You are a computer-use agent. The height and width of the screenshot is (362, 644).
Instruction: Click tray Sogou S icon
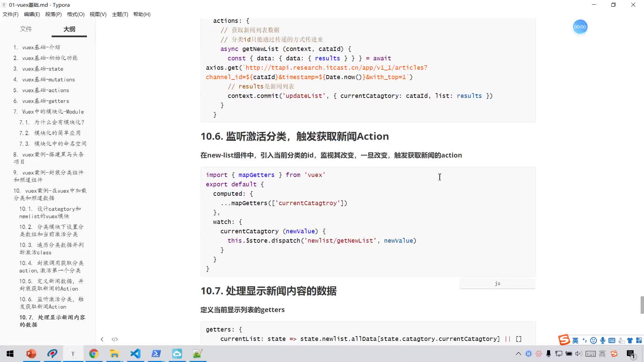[614, 354]
